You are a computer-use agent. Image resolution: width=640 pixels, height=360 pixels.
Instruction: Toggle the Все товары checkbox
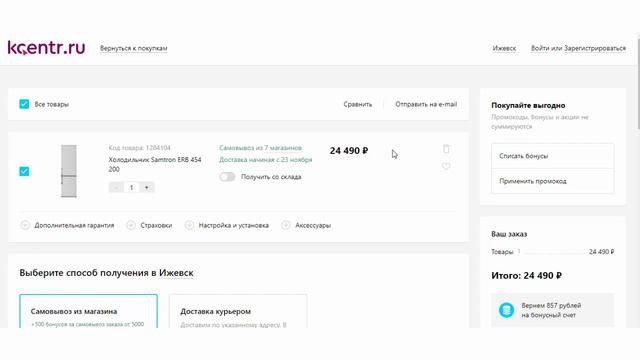24,104
